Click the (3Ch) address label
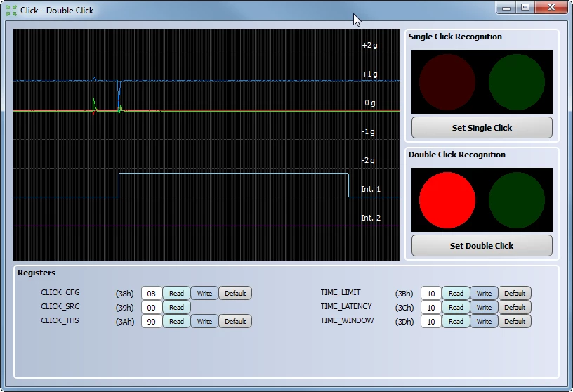 point(404,308)
